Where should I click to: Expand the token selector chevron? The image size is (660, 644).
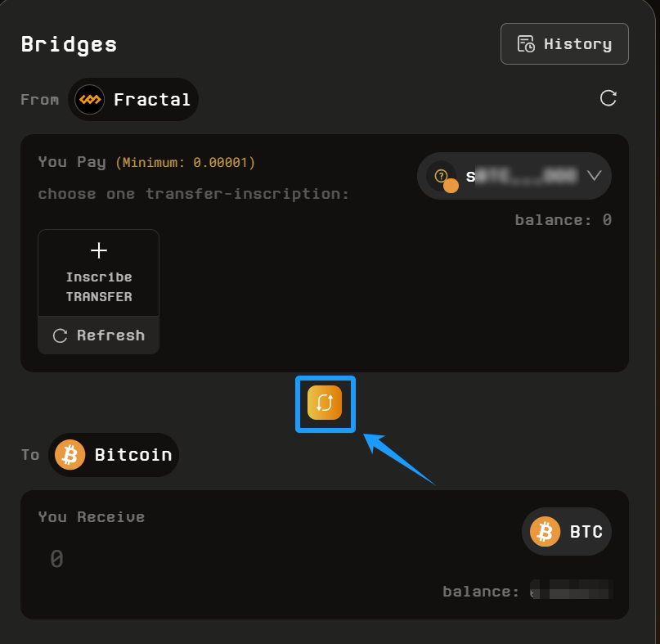595,175
